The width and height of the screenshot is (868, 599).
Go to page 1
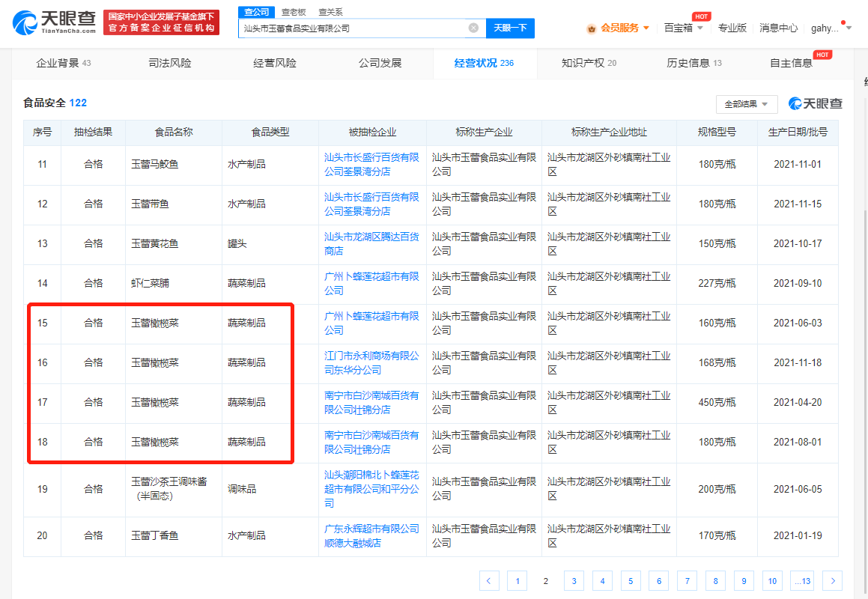(x=518, y=581)
